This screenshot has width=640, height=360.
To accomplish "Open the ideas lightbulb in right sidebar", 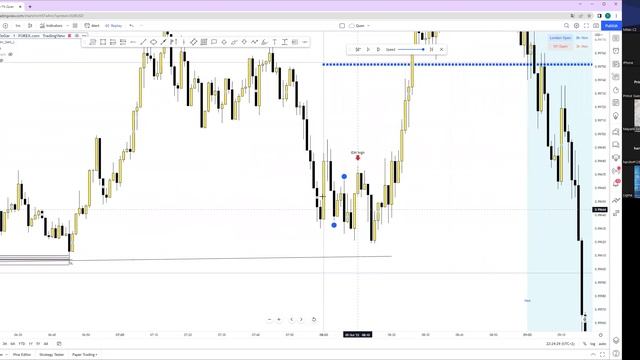I will pyautogui.click(x=616, y=116).
